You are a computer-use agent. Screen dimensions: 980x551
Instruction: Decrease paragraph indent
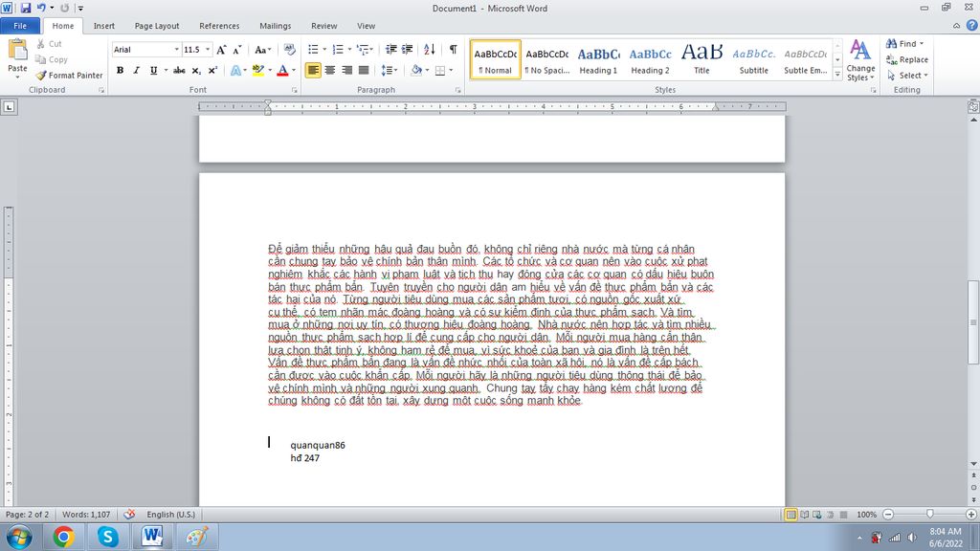pos(391,50)
